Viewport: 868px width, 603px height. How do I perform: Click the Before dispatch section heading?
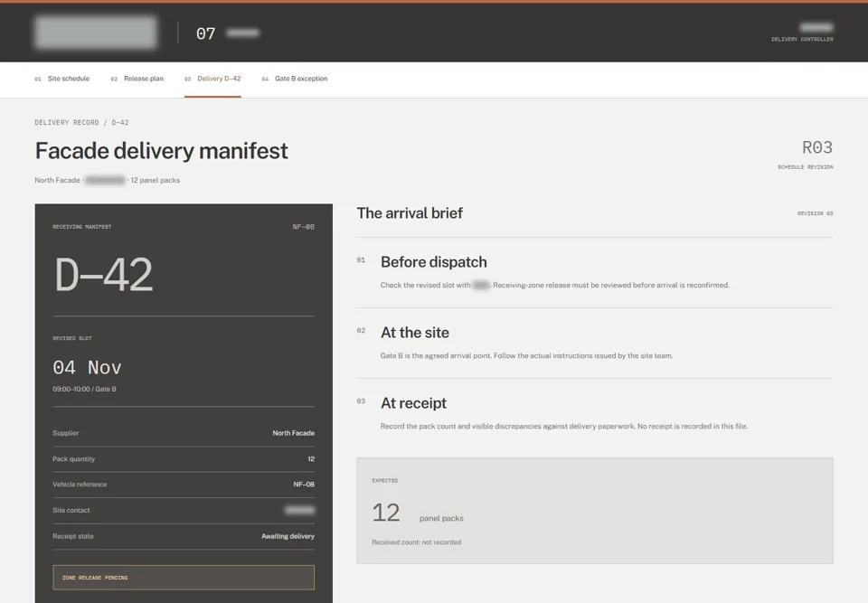point(433,262)
